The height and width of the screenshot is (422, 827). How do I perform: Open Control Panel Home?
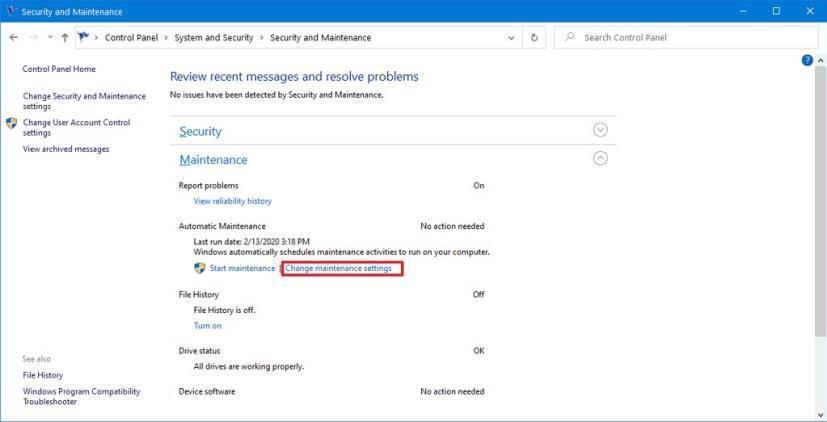click(59, 69)
